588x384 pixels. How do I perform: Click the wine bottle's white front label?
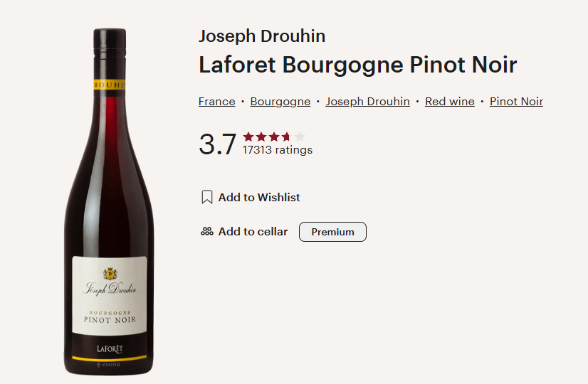[x=110, y=295]
